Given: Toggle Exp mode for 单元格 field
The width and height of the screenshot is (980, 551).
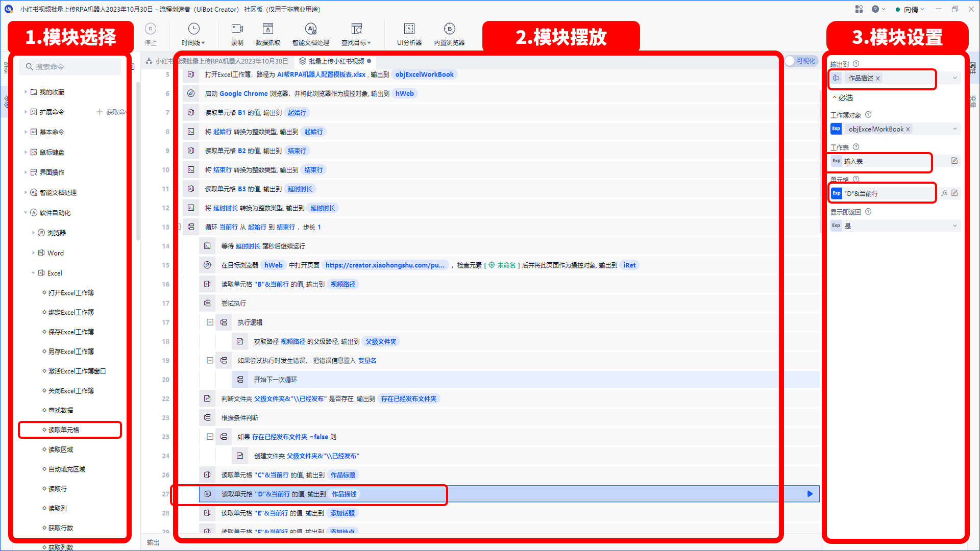Looking at the screenshot, I should (836, 193).
